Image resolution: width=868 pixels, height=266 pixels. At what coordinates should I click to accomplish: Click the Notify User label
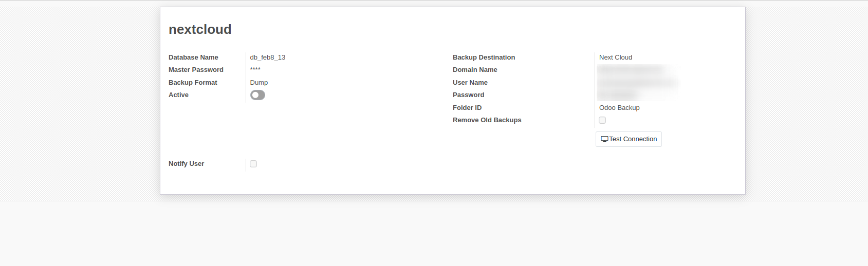tap(186, 164)
